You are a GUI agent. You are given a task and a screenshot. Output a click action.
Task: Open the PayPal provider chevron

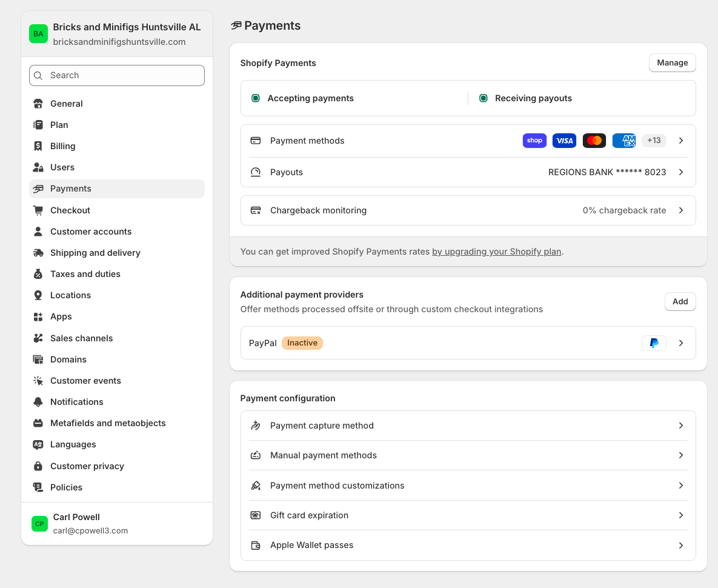pos(681,343)
